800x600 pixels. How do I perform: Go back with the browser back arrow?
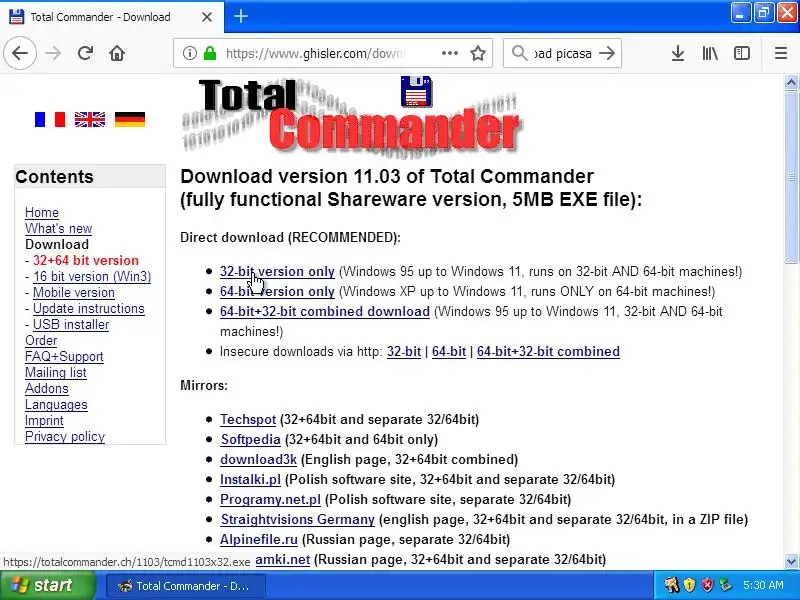point(20,53)
